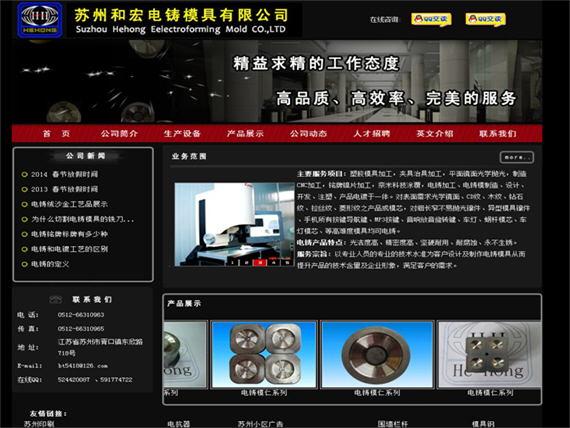The image size is (570, 428).
Task: Click the more.. button in 业务范围
Action: pyautogui.click(x=517, y=157)
